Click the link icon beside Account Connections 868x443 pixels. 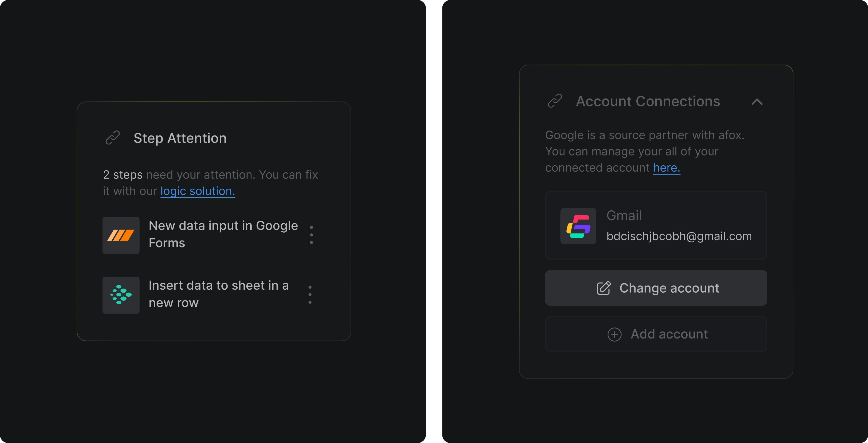coord(555,101)
